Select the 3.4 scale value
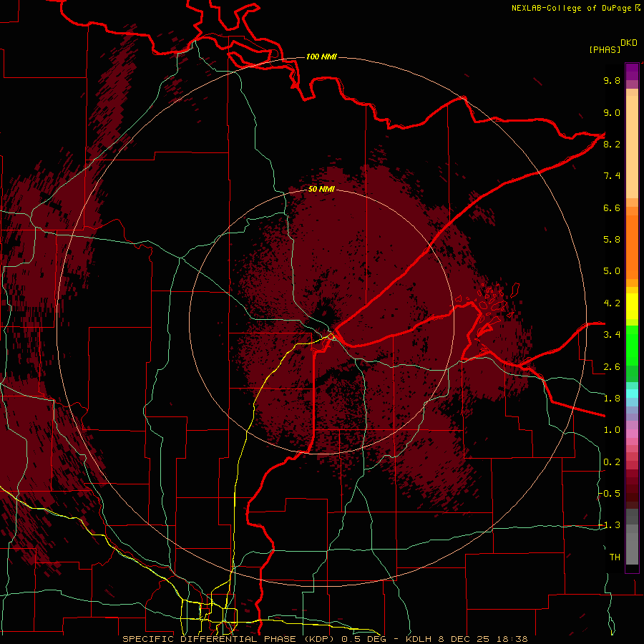 click(612, 335)
